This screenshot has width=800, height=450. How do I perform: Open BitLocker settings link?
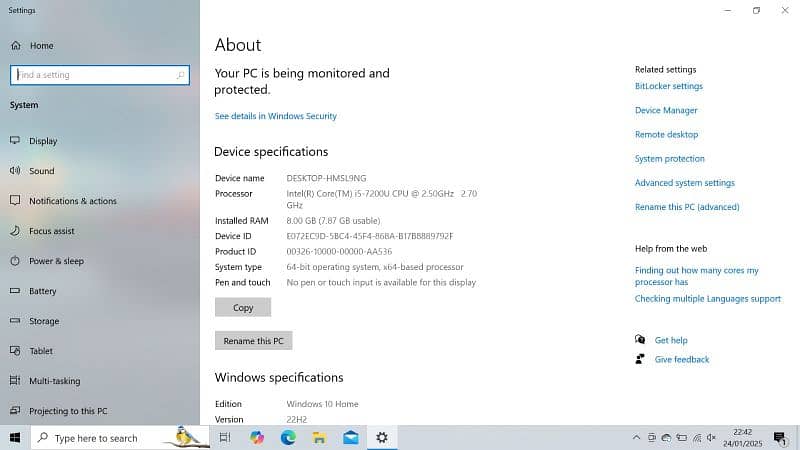coord(668,86)
